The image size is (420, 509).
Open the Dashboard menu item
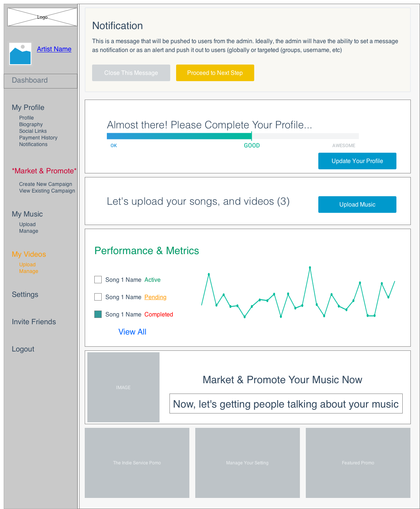point(30,80)
